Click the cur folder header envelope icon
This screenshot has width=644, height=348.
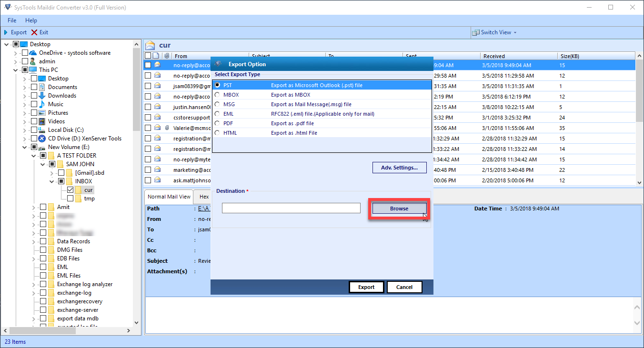coord(151,45)
